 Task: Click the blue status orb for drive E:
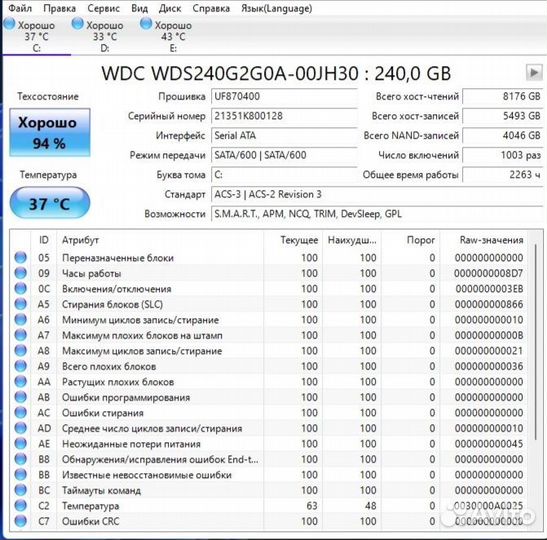146,24
